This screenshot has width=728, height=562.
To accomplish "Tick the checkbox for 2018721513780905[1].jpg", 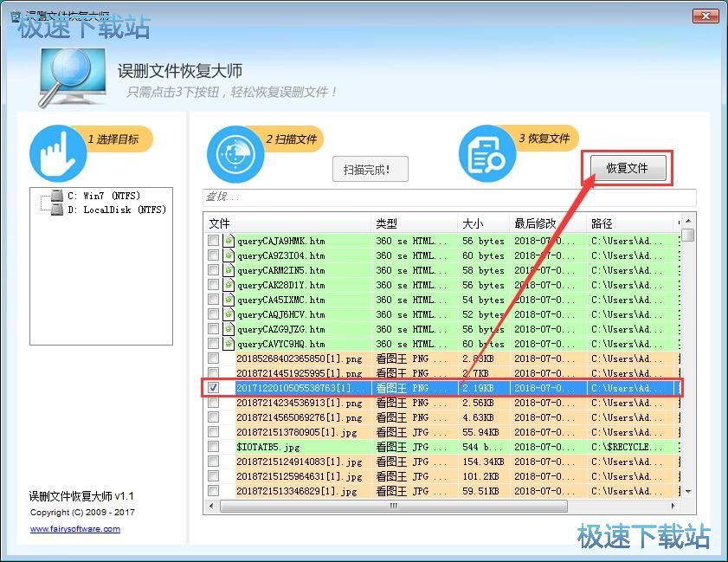I will [213, 432].
